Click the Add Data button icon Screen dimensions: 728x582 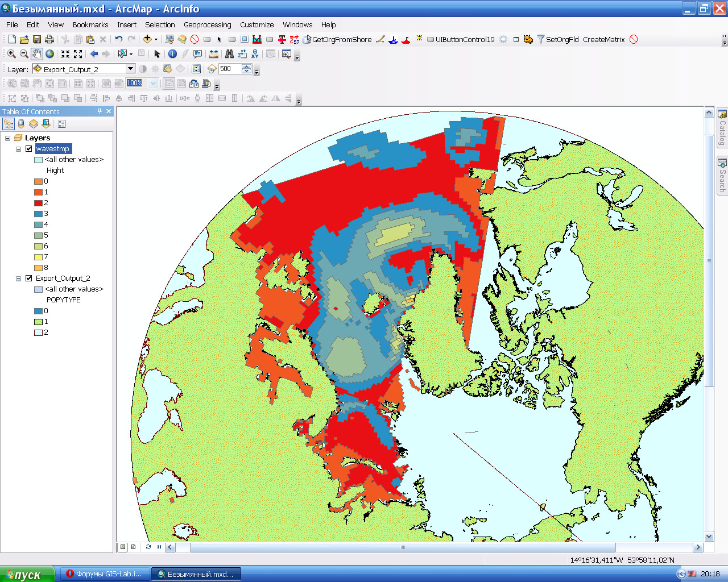(x=147, y=39)
